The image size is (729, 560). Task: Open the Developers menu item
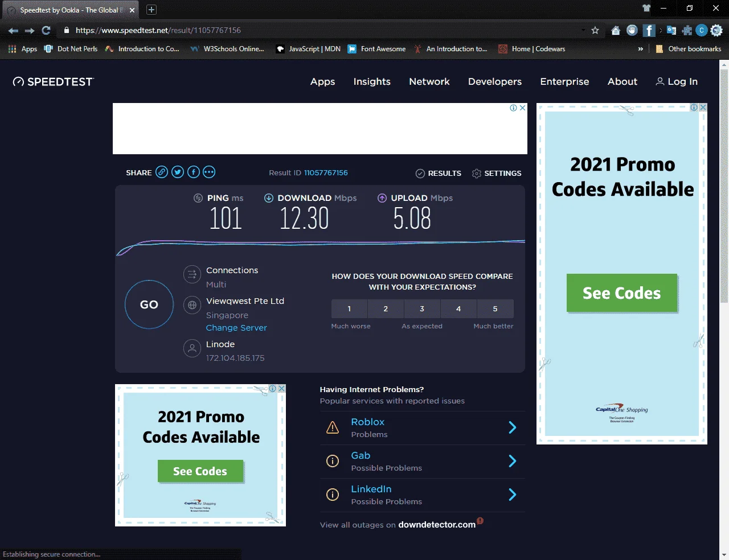coord(495,81)
